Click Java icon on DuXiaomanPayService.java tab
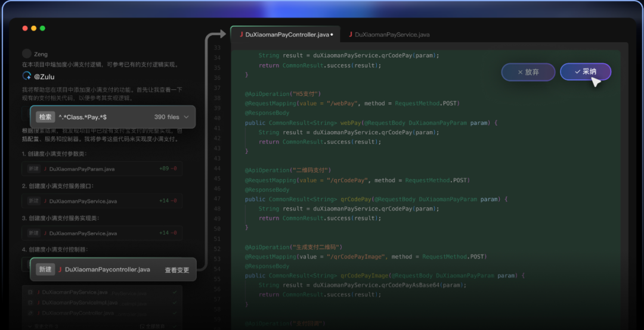644x330 pixels. point(350,35)
